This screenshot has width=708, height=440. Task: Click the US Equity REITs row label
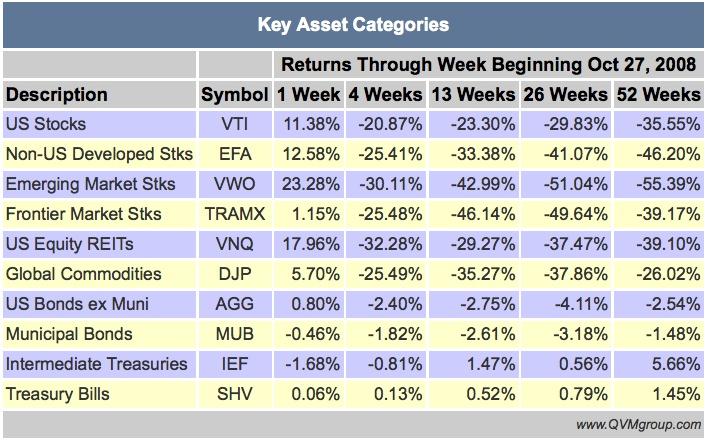click(69, 244)
